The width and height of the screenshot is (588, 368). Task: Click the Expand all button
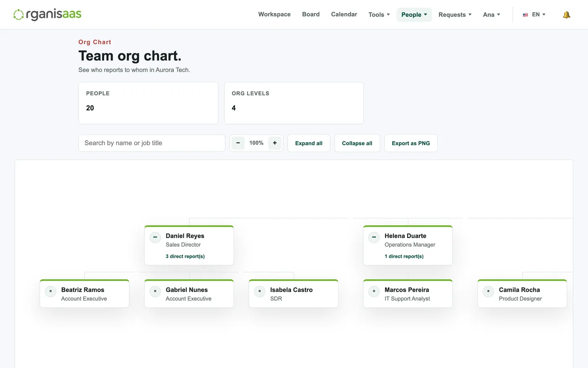(x=309, y=143)
